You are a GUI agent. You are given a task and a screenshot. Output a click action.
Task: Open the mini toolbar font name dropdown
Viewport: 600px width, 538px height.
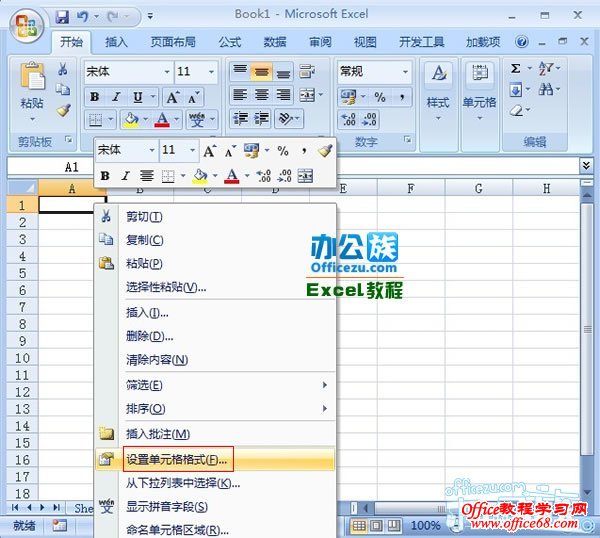click(x=152, y=150)
